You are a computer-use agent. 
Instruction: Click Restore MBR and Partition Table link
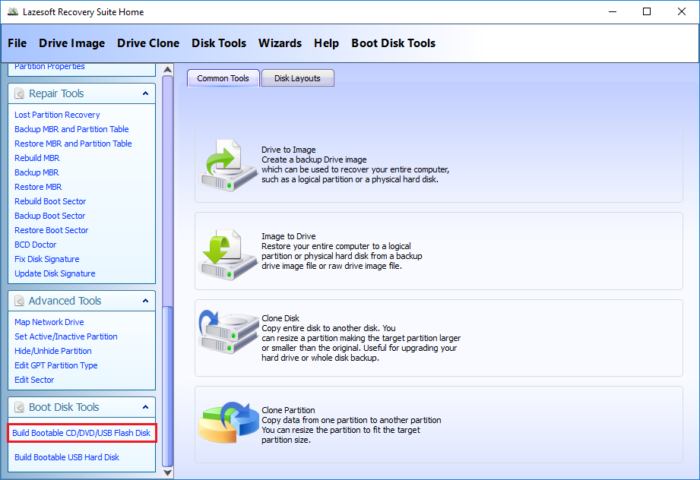[x=73, y=144]
